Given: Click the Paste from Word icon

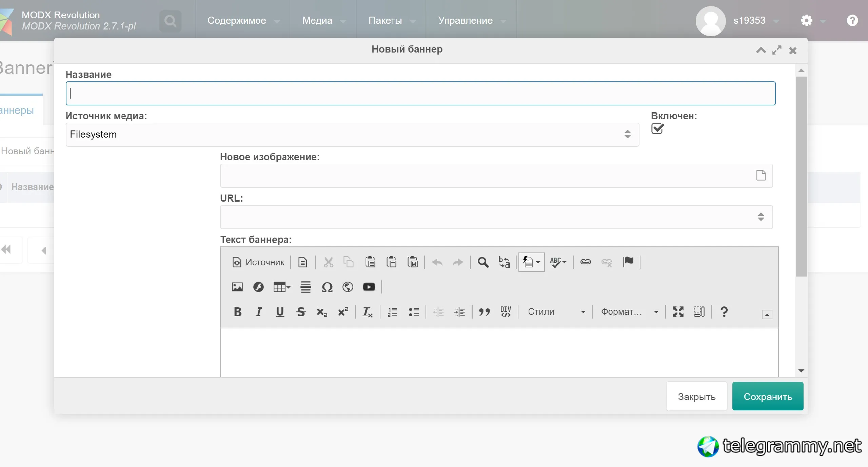Looking at the screenshot, I should 412,262.
